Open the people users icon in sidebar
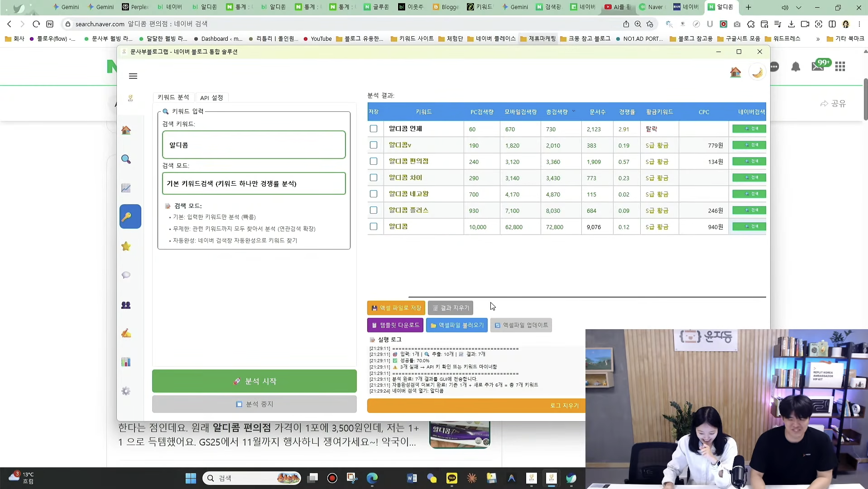Viewport: 868px width, 489px height. click(x=126, y=305)
